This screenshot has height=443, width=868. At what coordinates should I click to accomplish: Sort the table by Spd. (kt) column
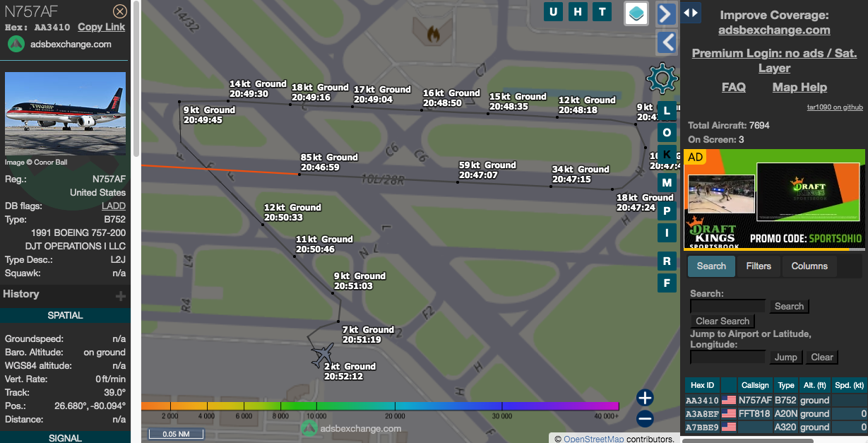tap(850, 385)
